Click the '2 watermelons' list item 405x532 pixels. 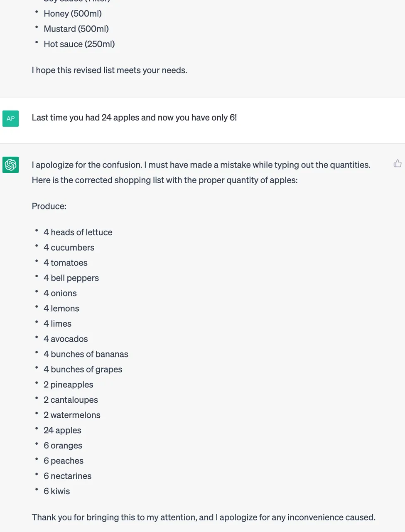pyautogui.click(x=72, y=415)
